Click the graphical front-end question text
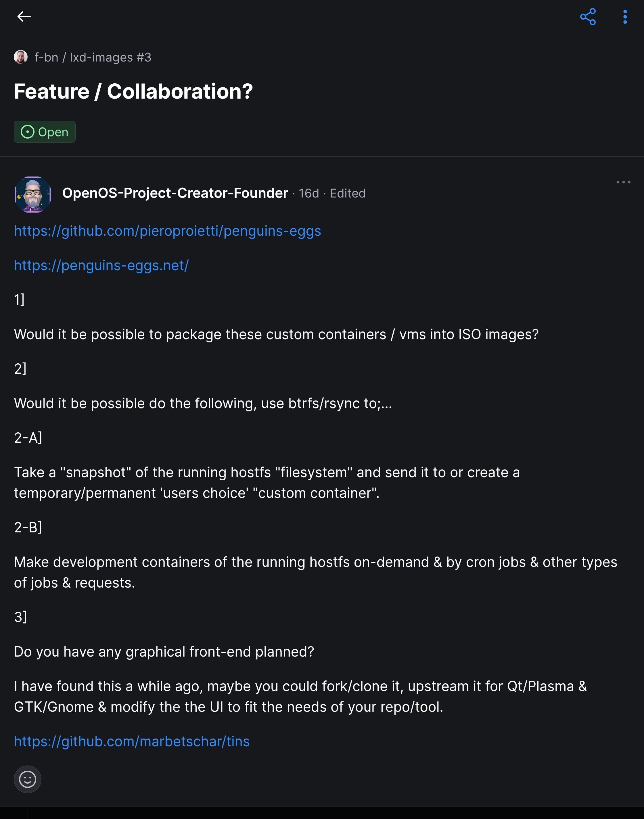644x819 pixels. click(164, 652)
